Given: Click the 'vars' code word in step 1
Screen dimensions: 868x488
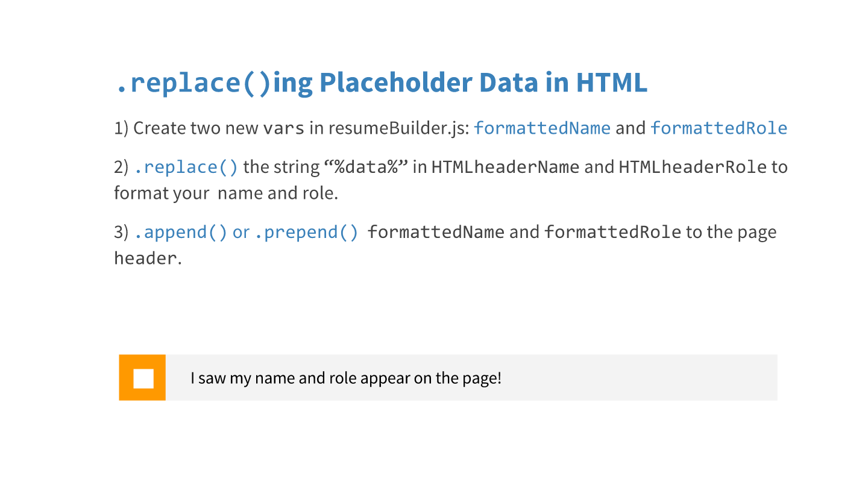Looking at the screenshot, I should tap(284, 128).
